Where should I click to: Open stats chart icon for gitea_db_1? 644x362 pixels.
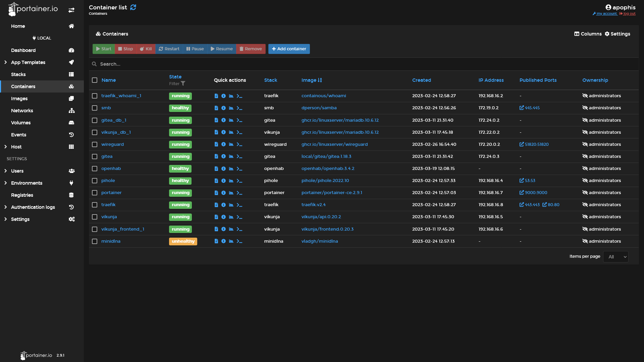tap(231, 120)
